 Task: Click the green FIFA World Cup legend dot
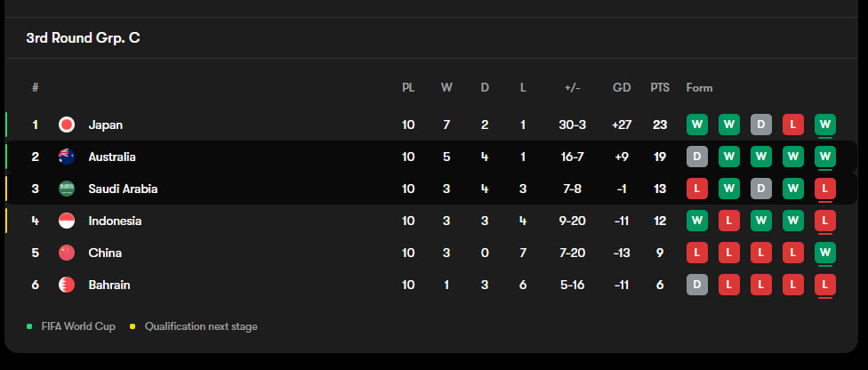[x=29, y=326]
